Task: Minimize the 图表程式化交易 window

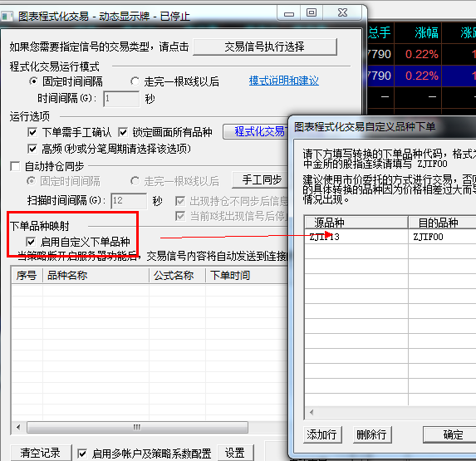Action: pyautogui.click(x=289, y=13)
